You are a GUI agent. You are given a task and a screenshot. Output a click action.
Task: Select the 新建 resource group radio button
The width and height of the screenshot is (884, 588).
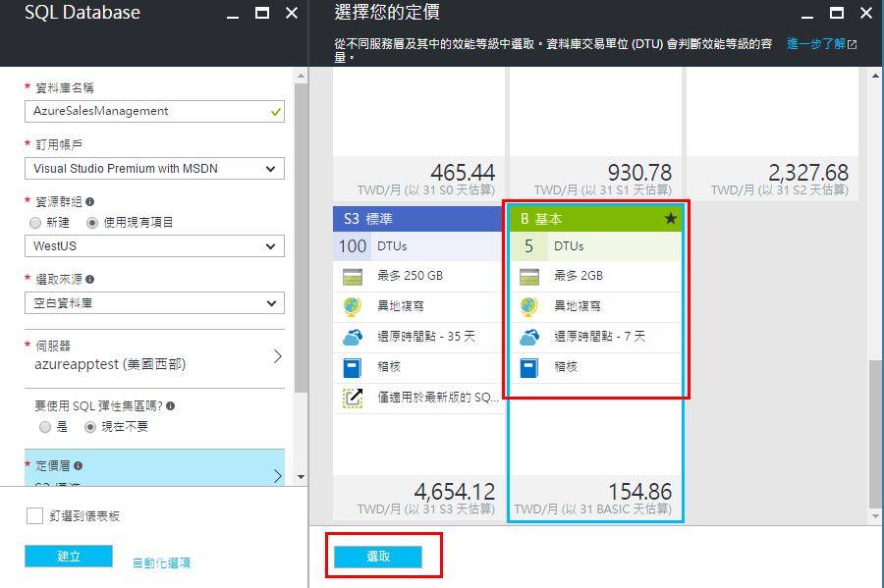pyautogui.click(x=35, y=223)
